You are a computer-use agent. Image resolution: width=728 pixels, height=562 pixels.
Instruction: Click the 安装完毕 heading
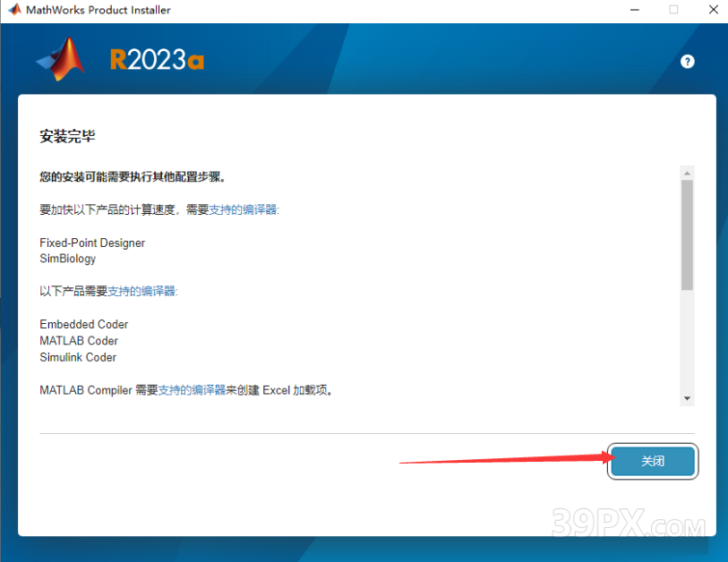pyautogui.click(x=67, y=136)
